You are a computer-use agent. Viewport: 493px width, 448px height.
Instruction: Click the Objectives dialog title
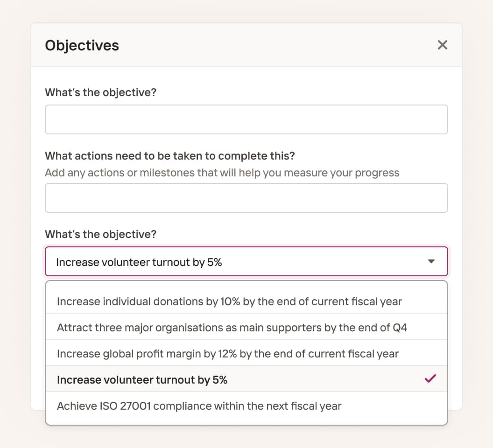coord(82,45)
